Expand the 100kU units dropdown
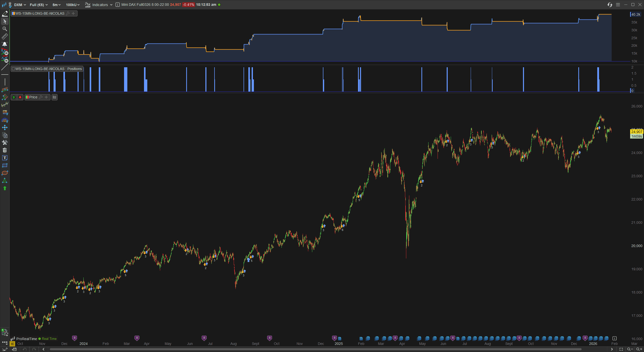The height and width of the screenshot is (352, 644). pos(73,5)
